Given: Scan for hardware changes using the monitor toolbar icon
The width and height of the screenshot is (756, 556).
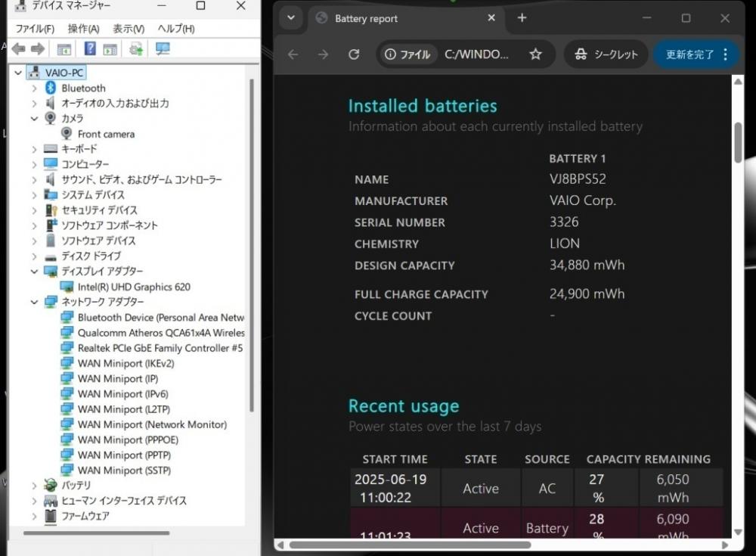Looking at the screenshot, I should pos(163,48).
